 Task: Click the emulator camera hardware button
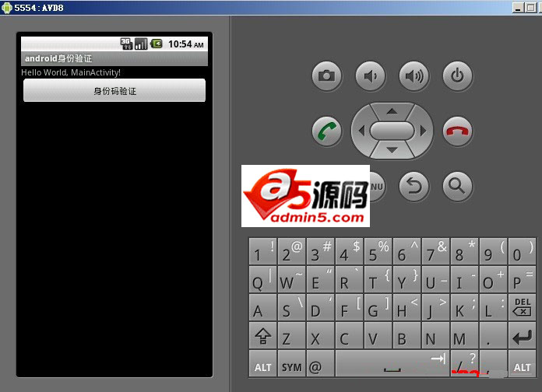pos(326,76)
